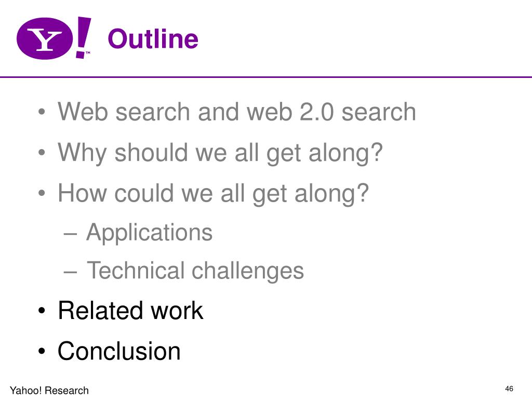The image size is (532, 399).
Task: Click the purple horizontal divider line
Action: tap(266, 77)
